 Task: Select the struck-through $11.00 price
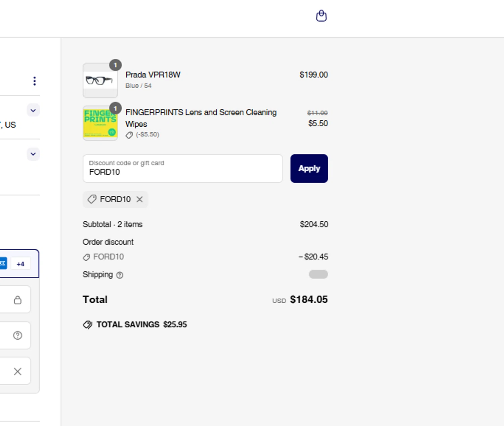pos(318,113)
